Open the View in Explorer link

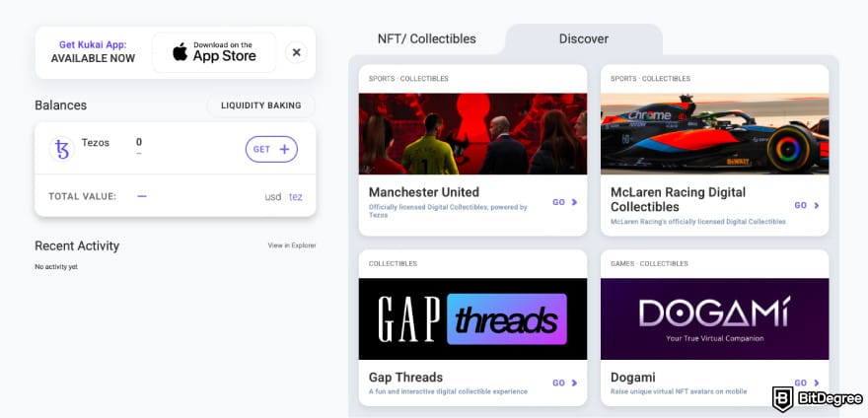292,245
